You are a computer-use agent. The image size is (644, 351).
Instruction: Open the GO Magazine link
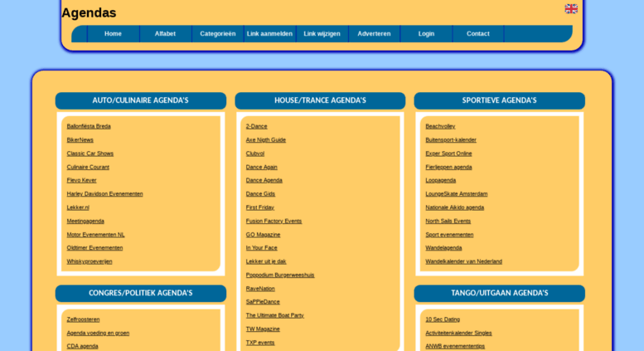tap(264, 234)
